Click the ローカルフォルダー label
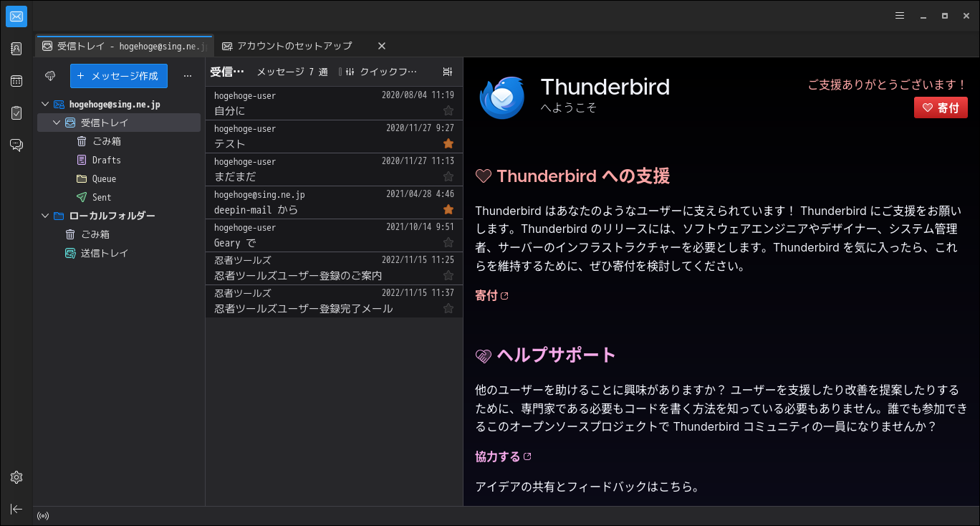This screenshot has height=526, width=980. tap(112, 216)
